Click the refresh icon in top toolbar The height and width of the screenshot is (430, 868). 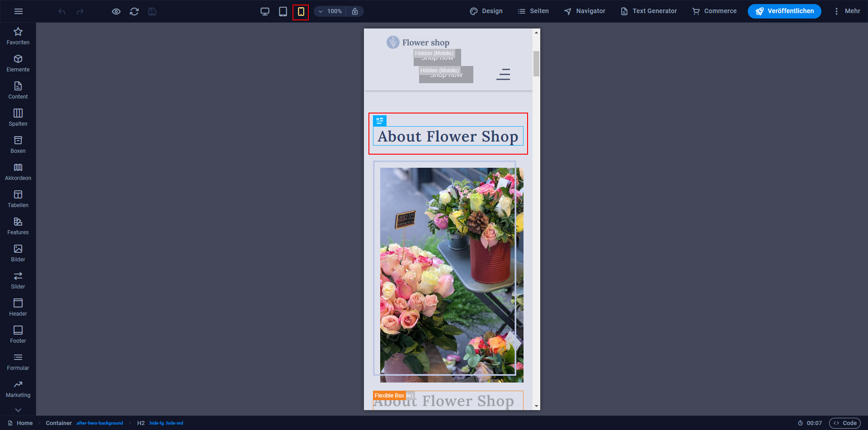pos(134,11)
